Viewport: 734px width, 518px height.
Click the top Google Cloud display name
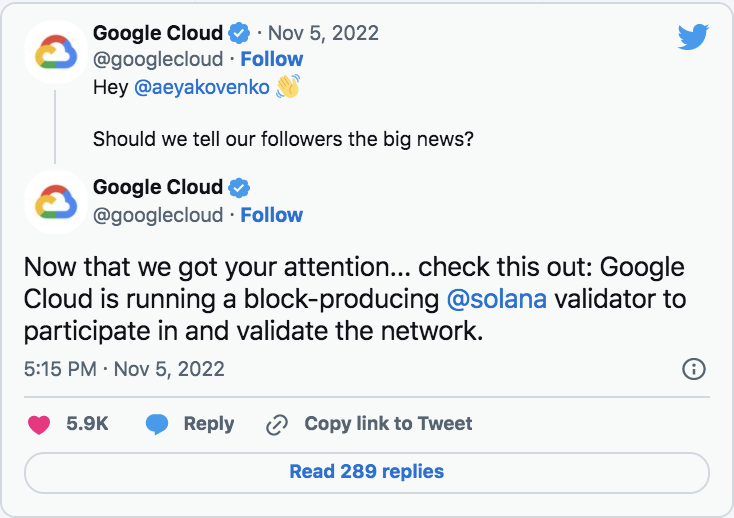click(x=158, y=33)
